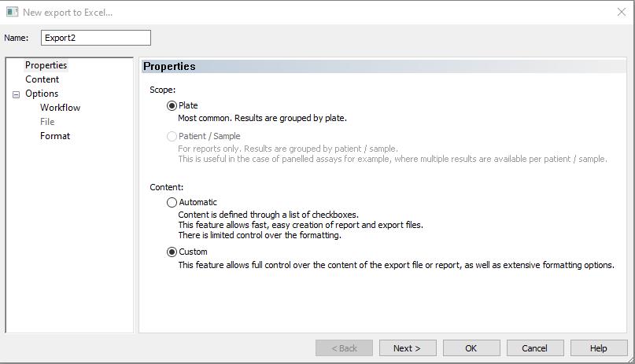Go to the Workflow options page

(60, 108)
